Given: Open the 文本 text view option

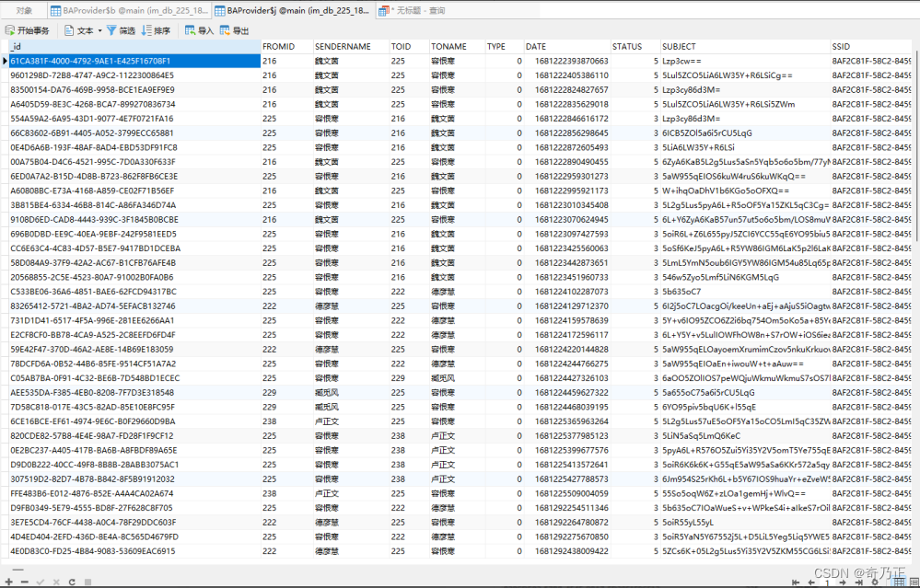Looking at the screenshot, I should click(x=78, y=30).
